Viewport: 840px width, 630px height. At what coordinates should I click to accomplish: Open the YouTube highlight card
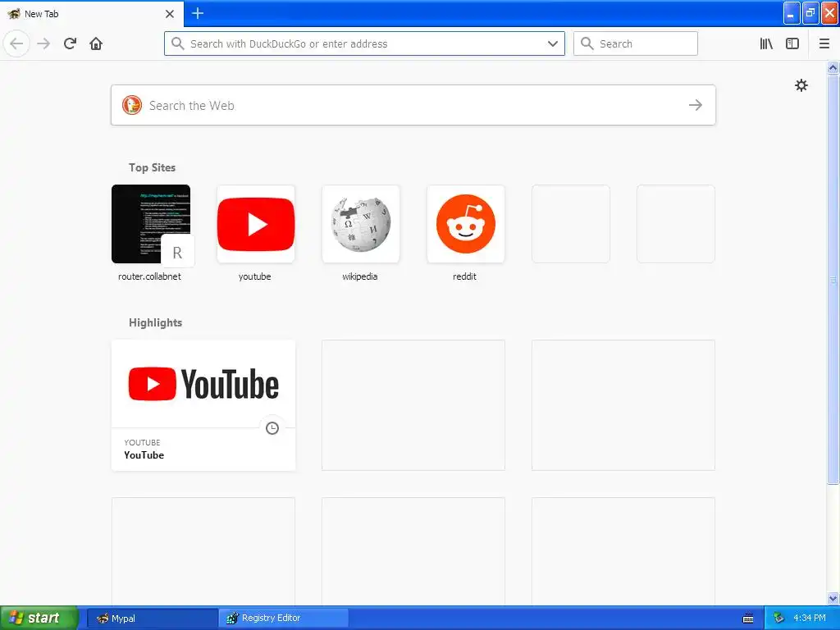203,405
